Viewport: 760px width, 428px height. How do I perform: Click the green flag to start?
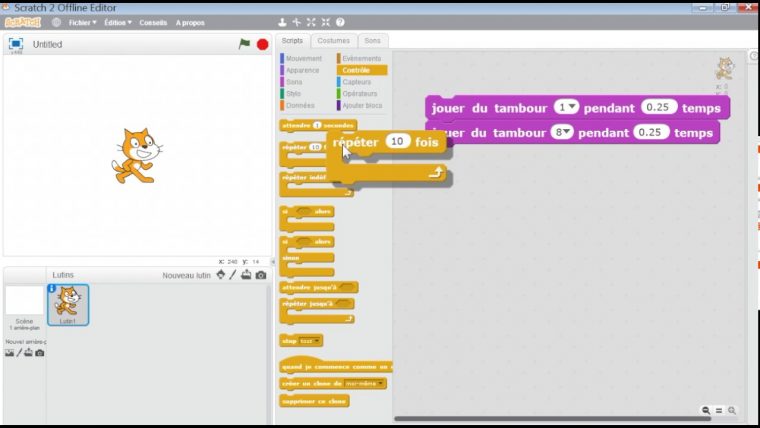pyautogui.click(x=244, y=44)
